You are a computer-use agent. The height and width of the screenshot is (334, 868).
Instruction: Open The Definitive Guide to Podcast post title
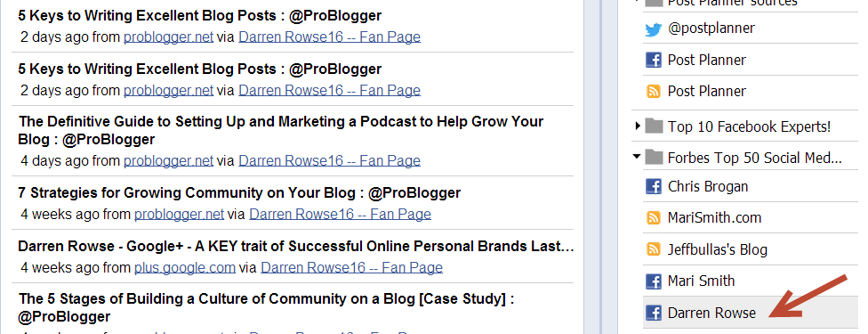click(x=281, y=130)
